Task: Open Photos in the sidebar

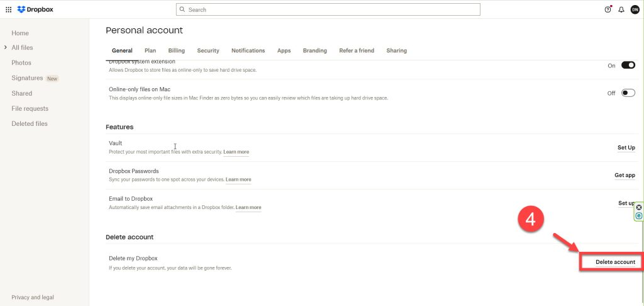Action: coord(21,62)
